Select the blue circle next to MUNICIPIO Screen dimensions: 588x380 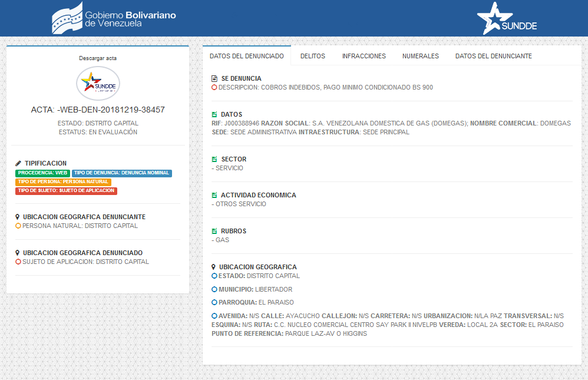coord(214,289)
